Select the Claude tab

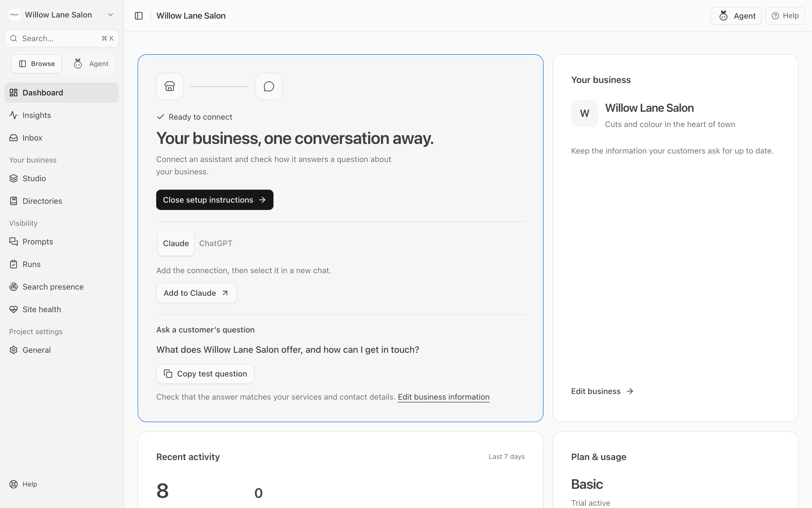(176, 243)
